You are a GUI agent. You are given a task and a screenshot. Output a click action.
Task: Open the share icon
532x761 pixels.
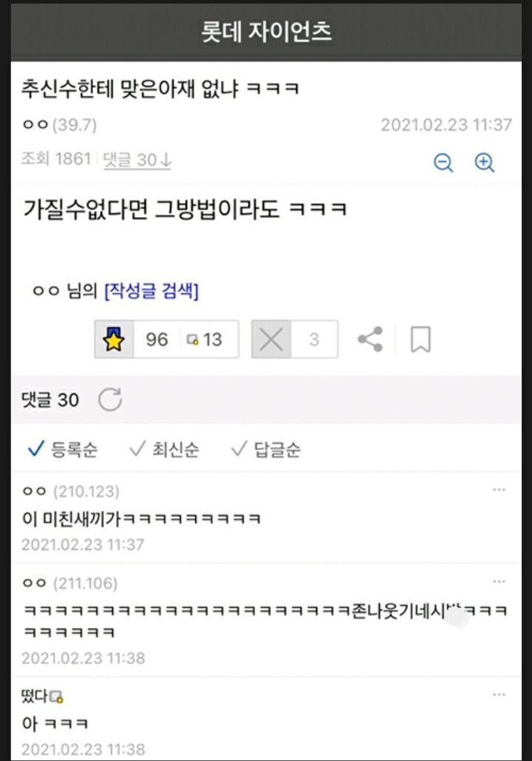coord(370,339)
